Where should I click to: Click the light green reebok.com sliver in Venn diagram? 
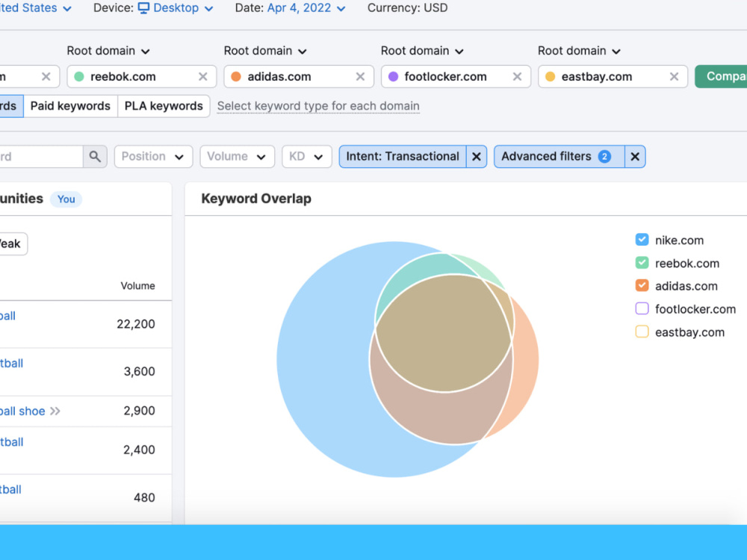tap(480, 267)
